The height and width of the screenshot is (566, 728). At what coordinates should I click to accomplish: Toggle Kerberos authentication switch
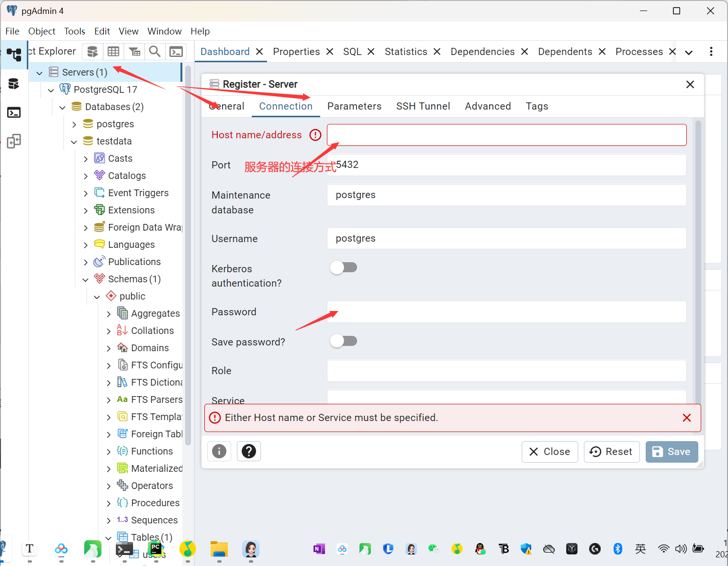(344, 267)
